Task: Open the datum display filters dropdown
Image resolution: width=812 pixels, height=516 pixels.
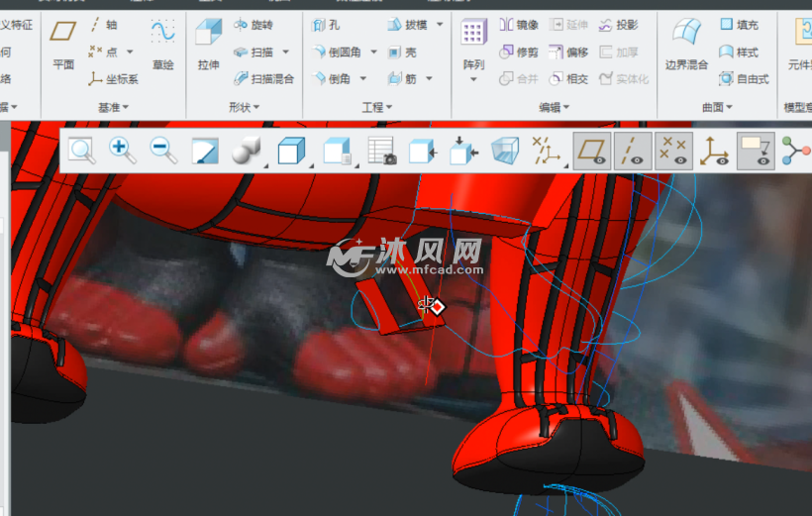Action: point(549,152)
